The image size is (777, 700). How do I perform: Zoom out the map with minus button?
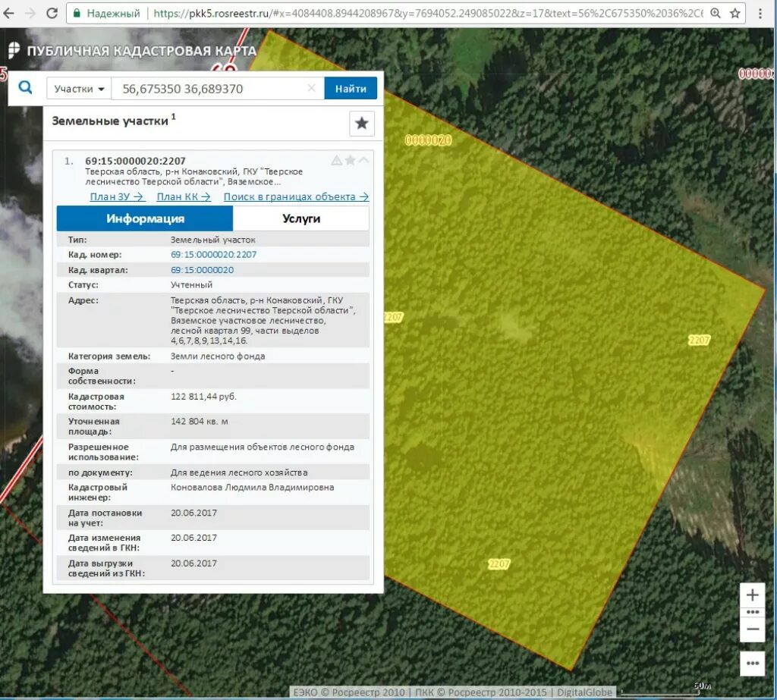[752, 629]
